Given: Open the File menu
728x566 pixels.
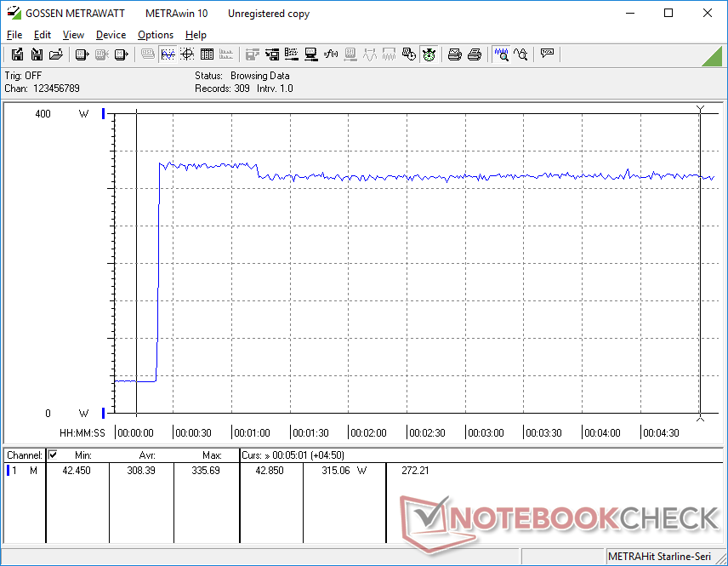Looking at the screenshot, I should click(x=14, y=35).
